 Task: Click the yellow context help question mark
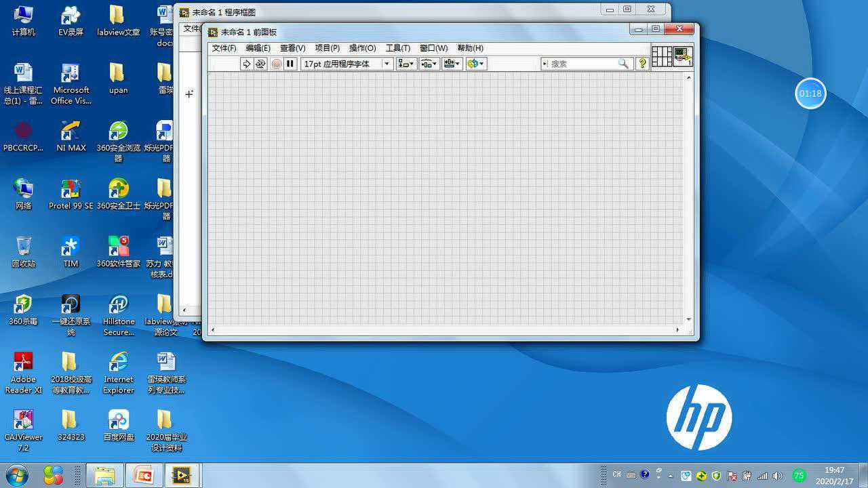643,64
